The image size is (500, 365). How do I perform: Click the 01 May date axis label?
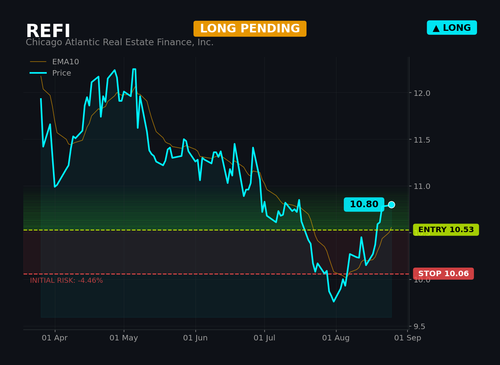[124, 338]
